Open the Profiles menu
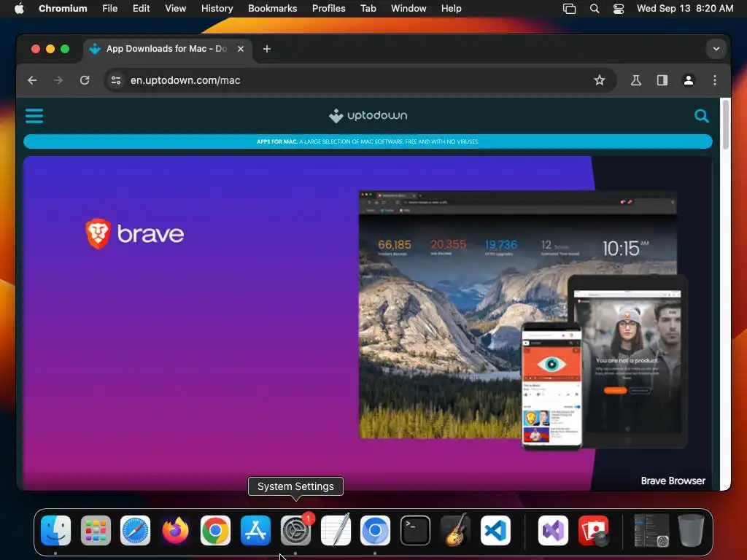This screenshot has height=560, width=747. click(x=329, y=8)
